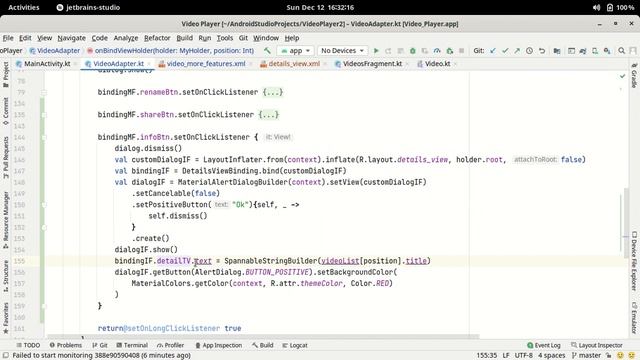Viewport: 640px width, 360px height.
Task: Open the Favorites sidebar panel
Action: (x=6, y=318)
